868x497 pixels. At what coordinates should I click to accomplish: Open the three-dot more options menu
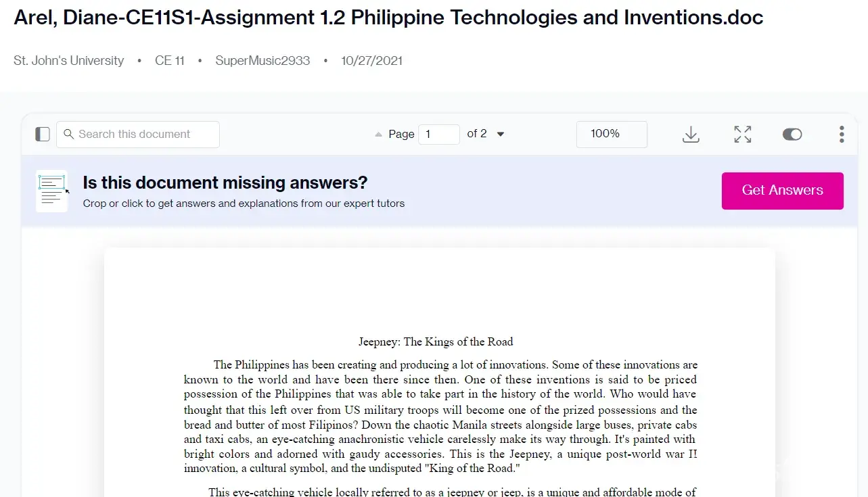click(841, 134)
